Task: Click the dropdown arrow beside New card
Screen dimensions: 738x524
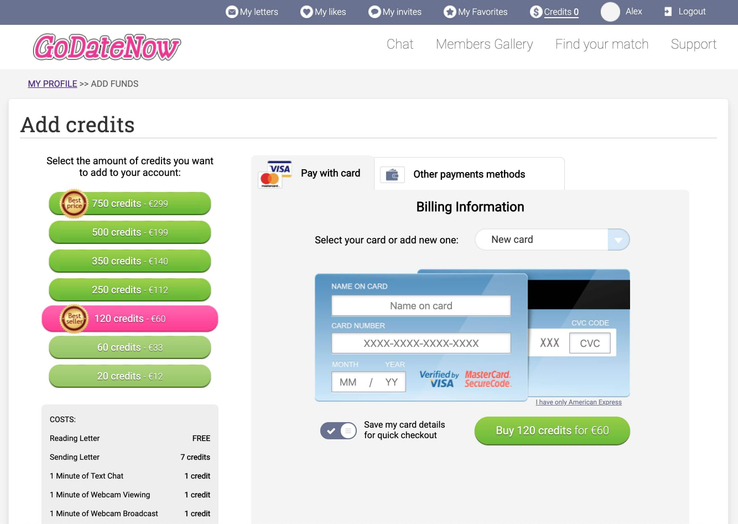Action: pos(619,240)
